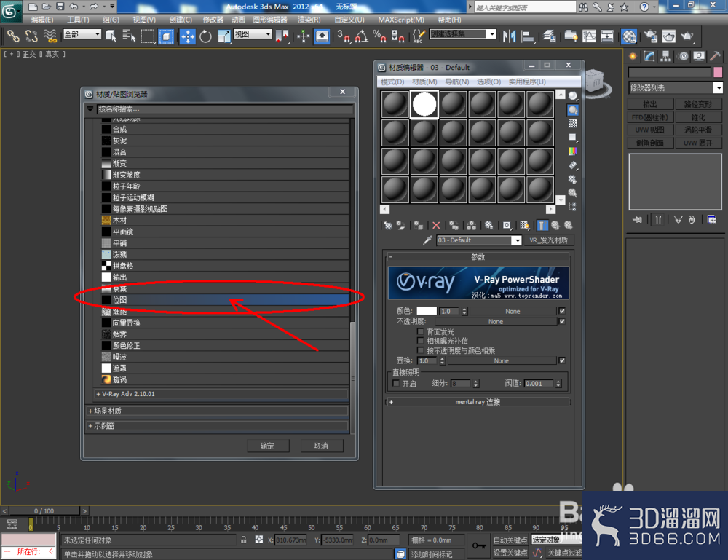
Task: Open the Utilities hammer panel tab
Action: tap(715, 57)
